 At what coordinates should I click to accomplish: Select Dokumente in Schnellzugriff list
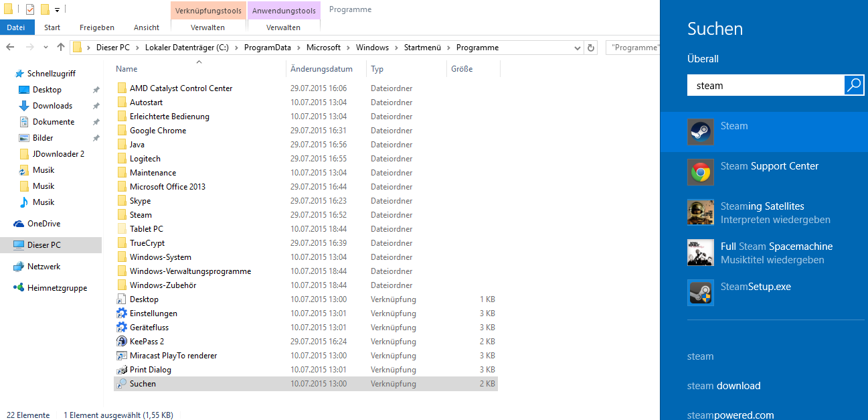click(54, 122)
